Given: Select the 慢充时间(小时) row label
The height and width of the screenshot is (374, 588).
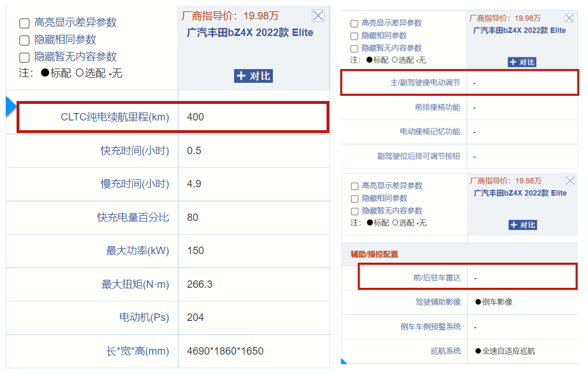Looking at the screenshot, I should [x=135, y=184].
